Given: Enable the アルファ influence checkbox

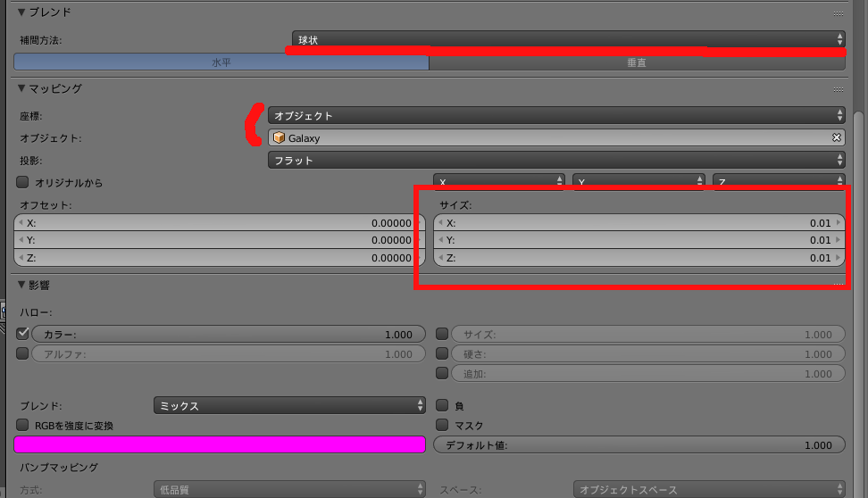Looking at the screenshot, I should pos(22,353).
